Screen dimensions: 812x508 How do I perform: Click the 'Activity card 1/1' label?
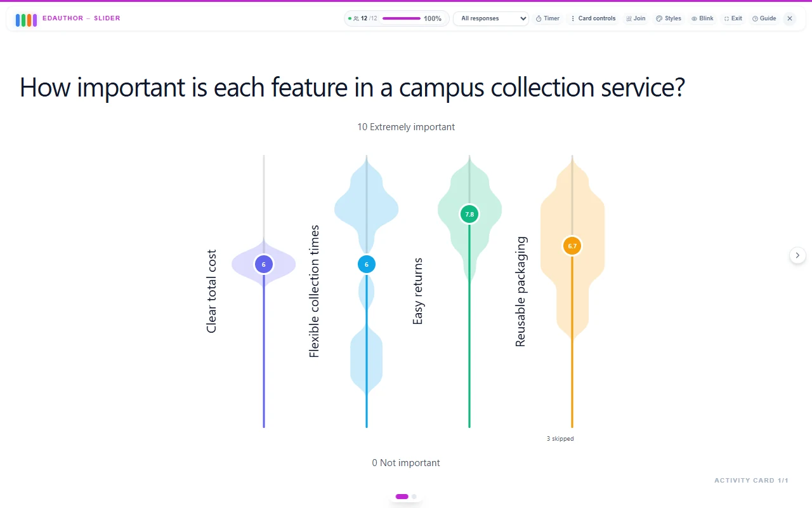point(751,481)
